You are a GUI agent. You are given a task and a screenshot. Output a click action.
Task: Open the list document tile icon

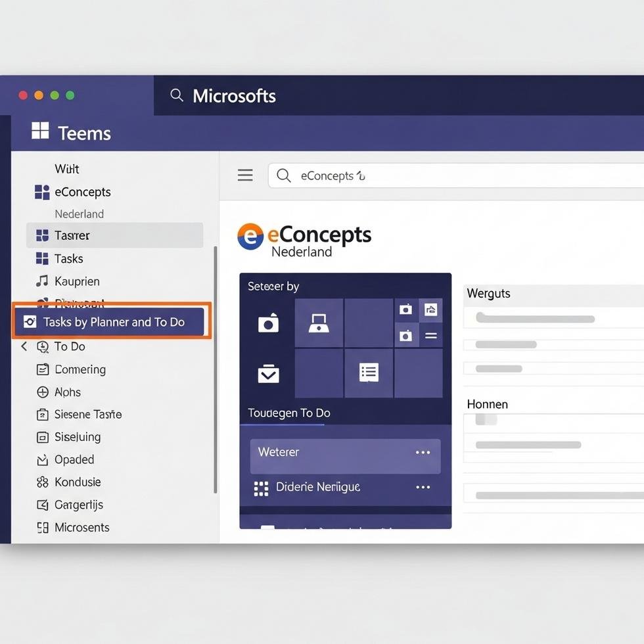(x=369, y=373)
